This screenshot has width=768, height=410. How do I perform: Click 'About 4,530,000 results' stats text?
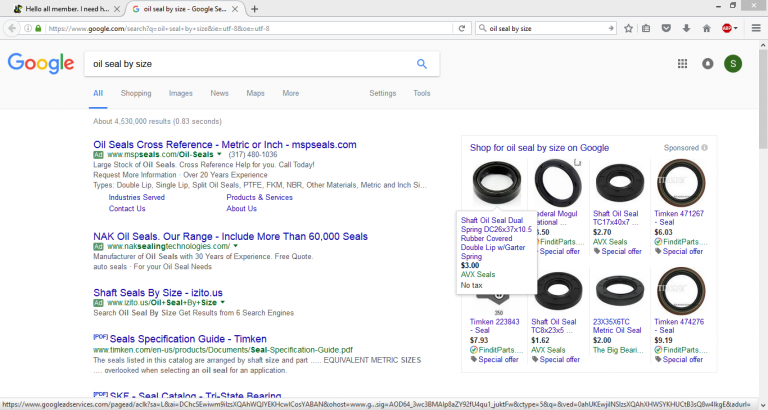157,121
